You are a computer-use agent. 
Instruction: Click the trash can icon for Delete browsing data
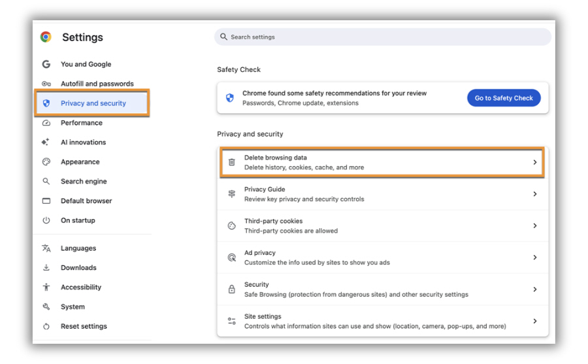tap(232, 162)
